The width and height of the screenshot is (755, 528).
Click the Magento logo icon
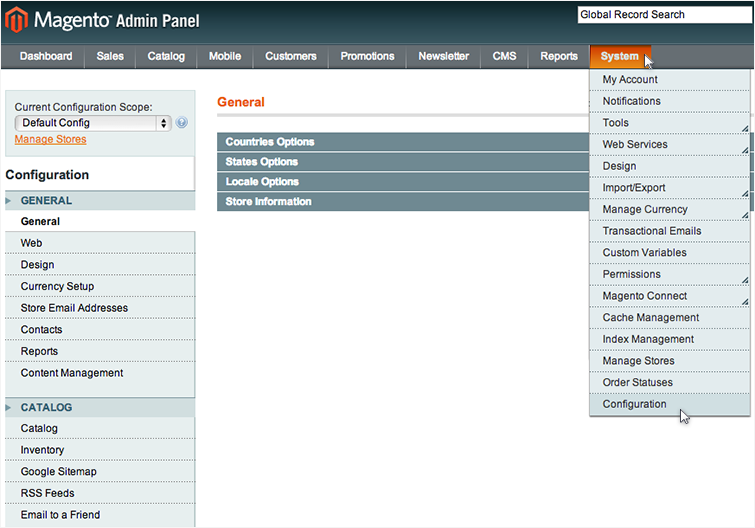(16, 20)
